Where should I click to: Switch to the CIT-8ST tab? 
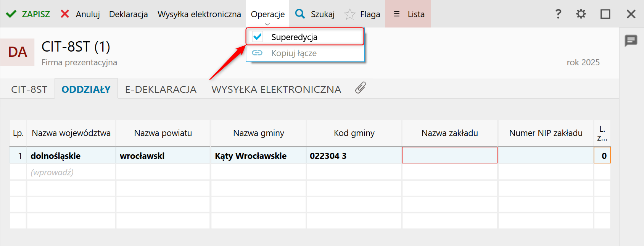tap(29, 89)
